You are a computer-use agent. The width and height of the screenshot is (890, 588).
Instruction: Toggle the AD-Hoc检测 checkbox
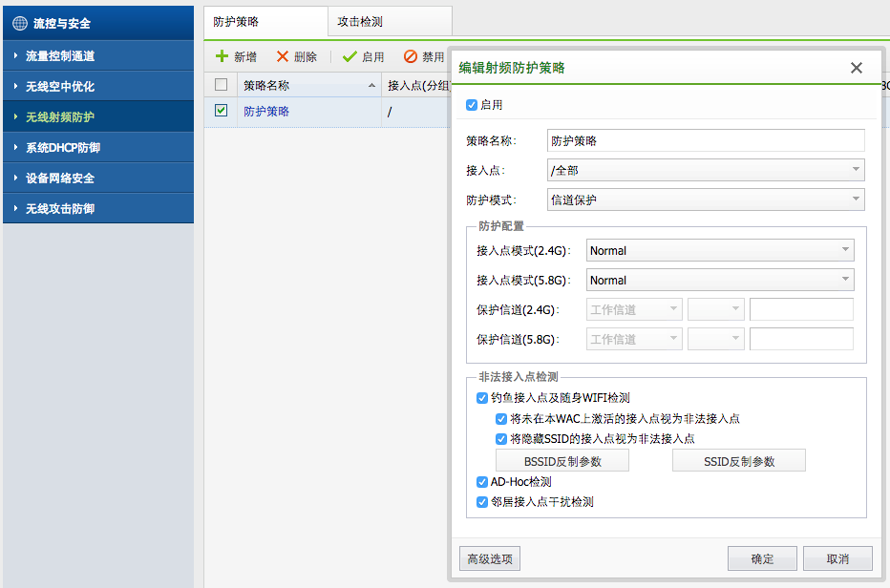482,482
